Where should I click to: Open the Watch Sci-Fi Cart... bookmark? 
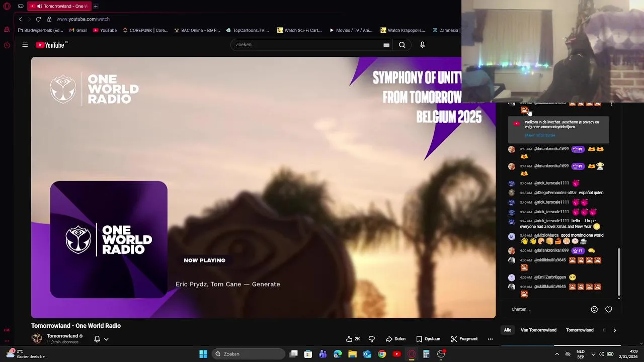pyautogui.click(x=299, y=30)
